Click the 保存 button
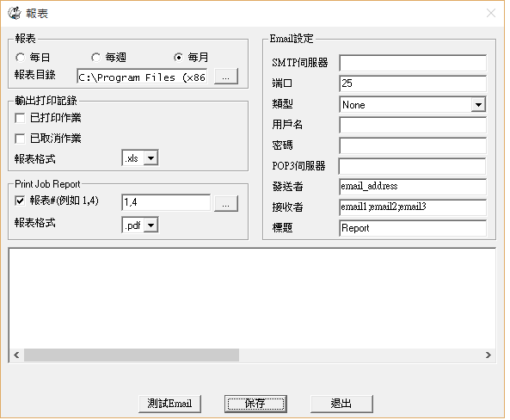This screenshot has height=420, width=510. [x=255, y=404]
